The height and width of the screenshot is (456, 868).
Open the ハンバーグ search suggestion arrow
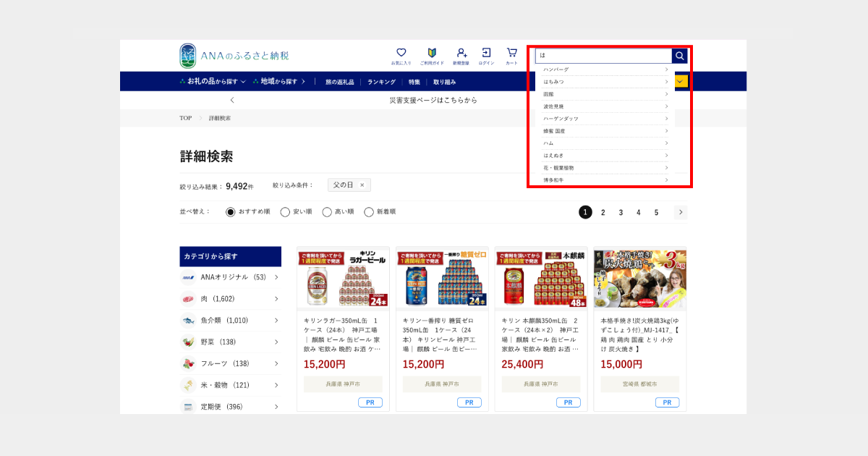[667, 69]
